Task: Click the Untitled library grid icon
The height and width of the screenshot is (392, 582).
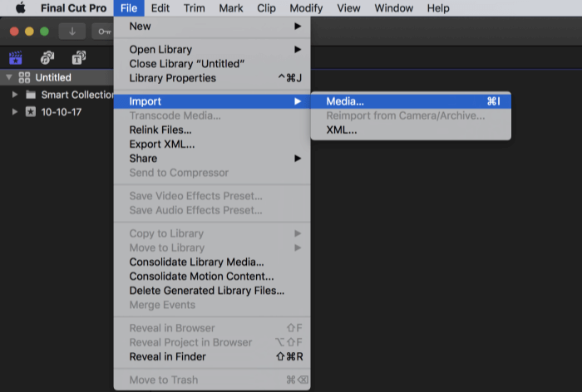Action: [x=24, y=77]
